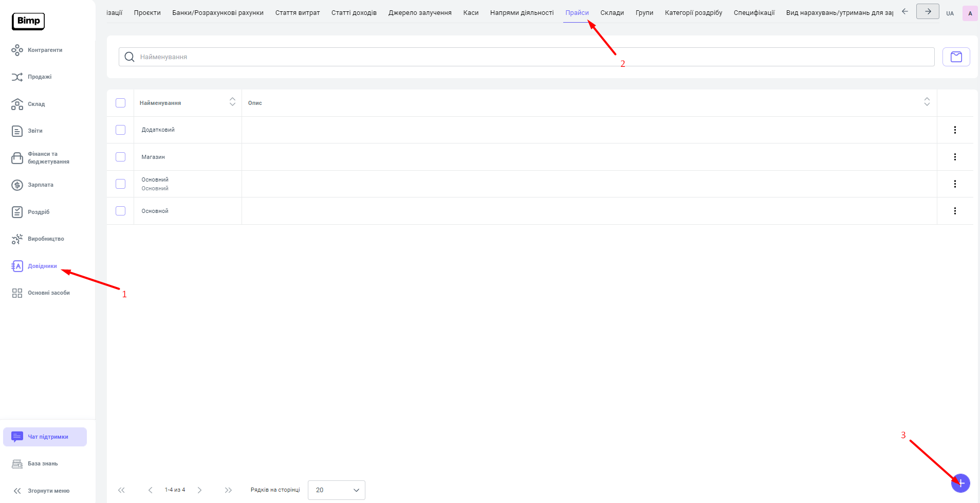Click the blue plus add button
Screen dimensions: 980x503
coord(960,483)
